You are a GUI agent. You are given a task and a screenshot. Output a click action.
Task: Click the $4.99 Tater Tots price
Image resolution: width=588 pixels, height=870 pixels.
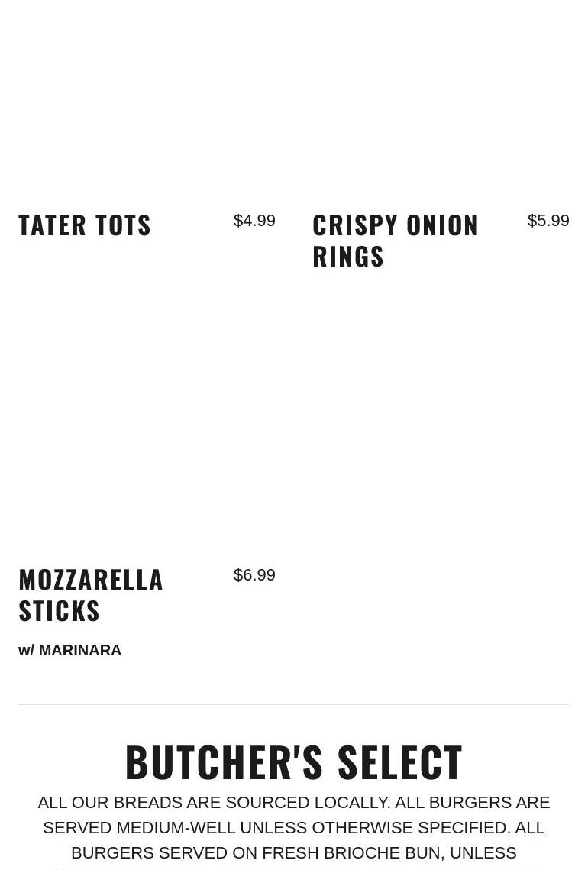point(254,221)
